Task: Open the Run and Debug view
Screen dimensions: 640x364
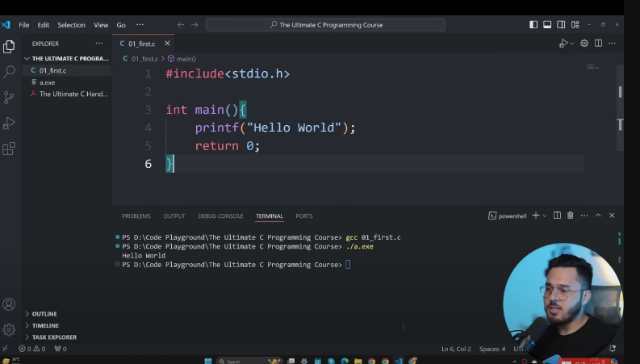Action: (9, 123)
